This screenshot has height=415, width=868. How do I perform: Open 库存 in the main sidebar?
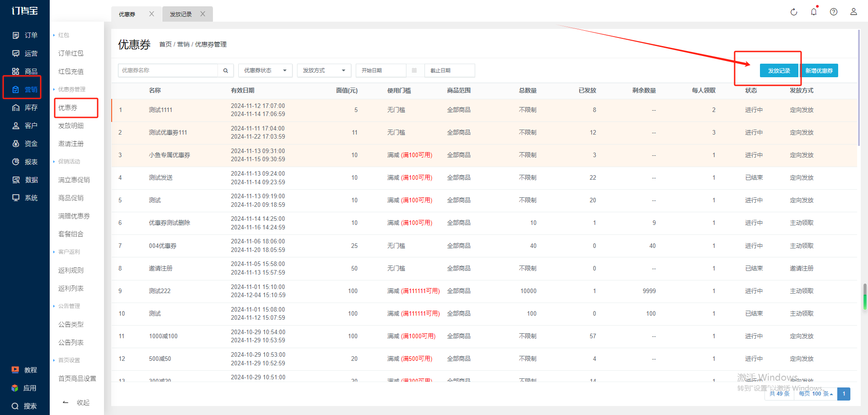pyautogui.click(x=25, y=107)
